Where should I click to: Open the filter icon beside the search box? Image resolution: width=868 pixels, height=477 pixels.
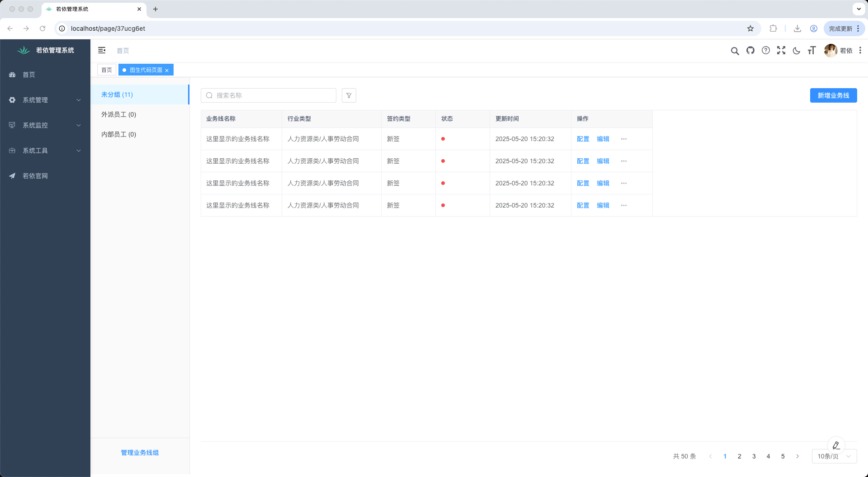point(349,95)
